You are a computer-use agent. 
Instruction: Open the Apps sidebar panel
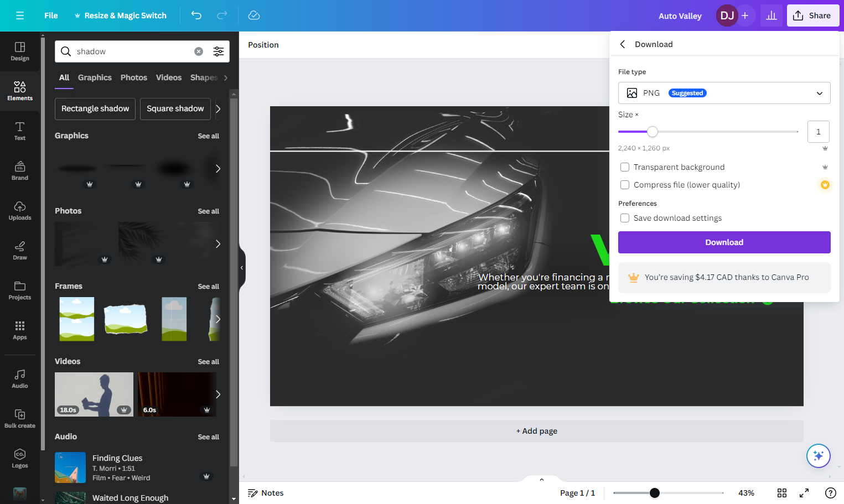coord(20,330)
